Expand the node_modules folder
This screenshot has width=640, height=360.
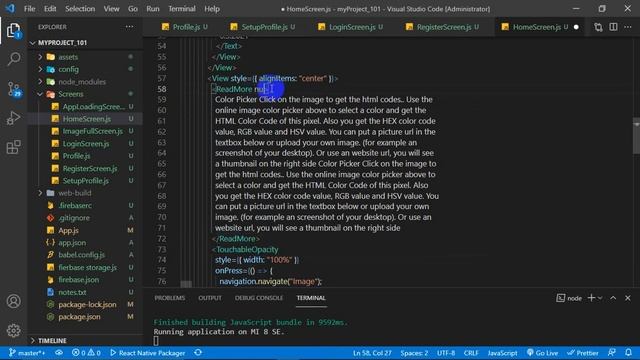point(40,82)
